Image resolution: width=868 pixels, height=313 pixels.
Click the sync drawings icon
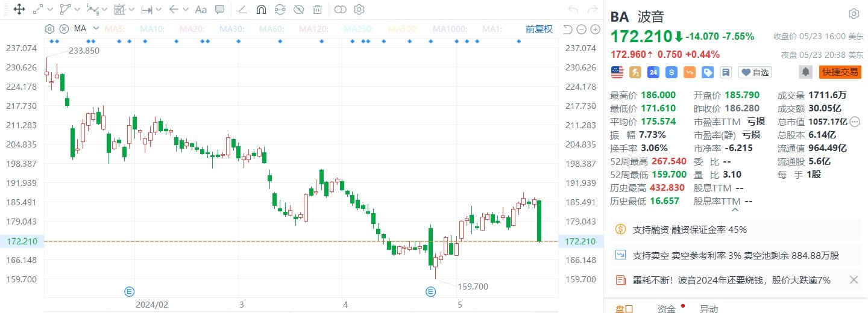[280, 10]
